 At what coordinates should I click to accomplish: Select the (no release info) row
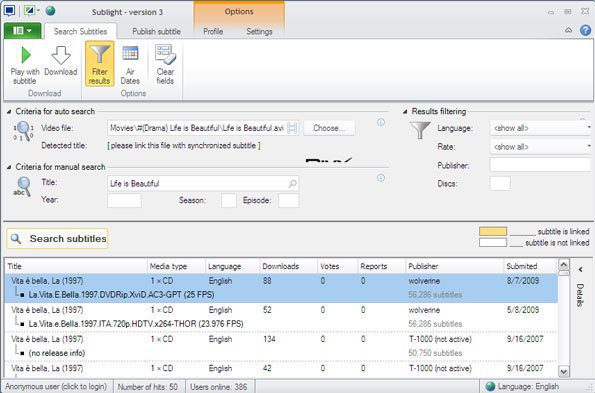point(282,346)
